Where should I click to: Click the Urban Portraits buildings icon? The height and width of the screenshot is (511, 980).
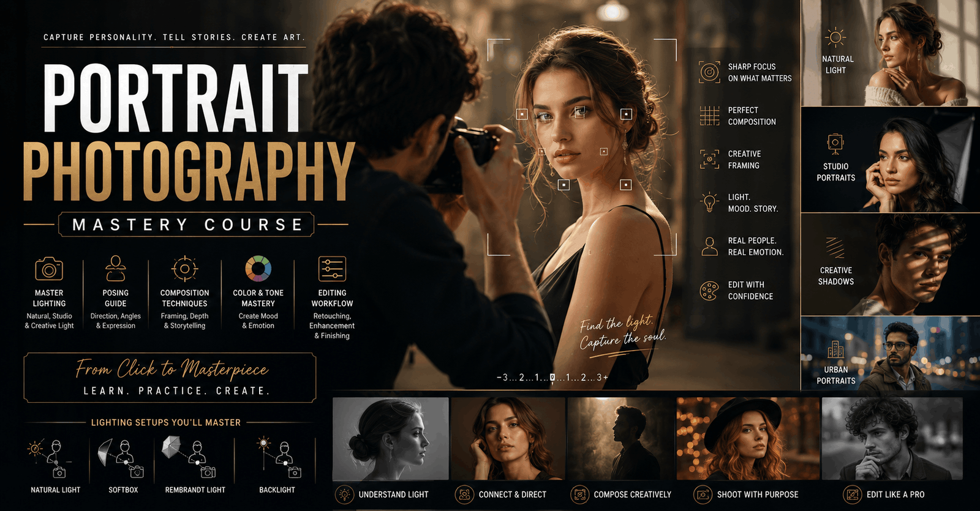click(835, 350)
